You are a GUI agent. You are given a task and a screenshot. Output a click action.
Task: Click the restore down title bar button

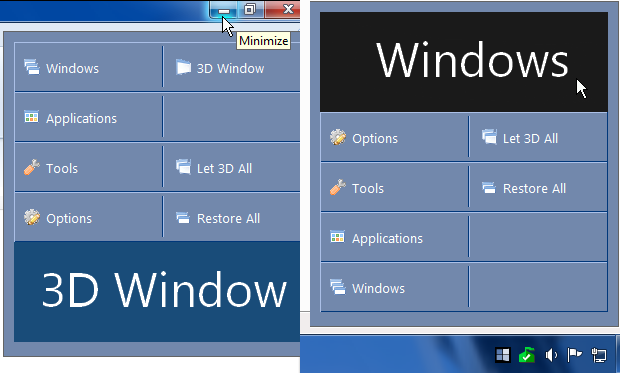point(250,9)
